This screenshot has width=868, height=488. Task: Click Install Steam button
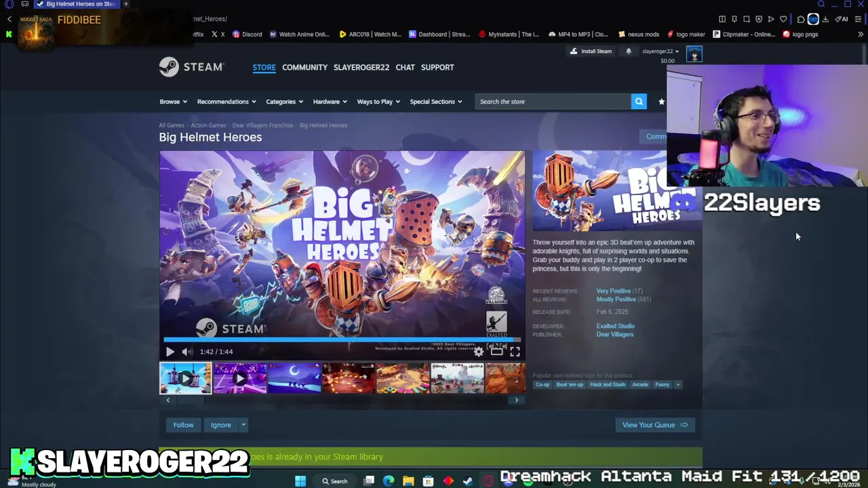(591, 51)
